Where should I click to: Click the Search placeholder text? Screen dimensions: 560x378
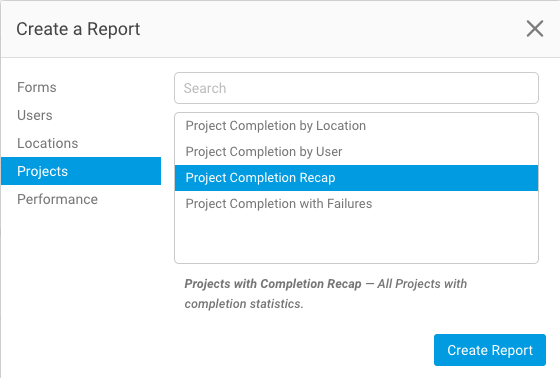205,88
